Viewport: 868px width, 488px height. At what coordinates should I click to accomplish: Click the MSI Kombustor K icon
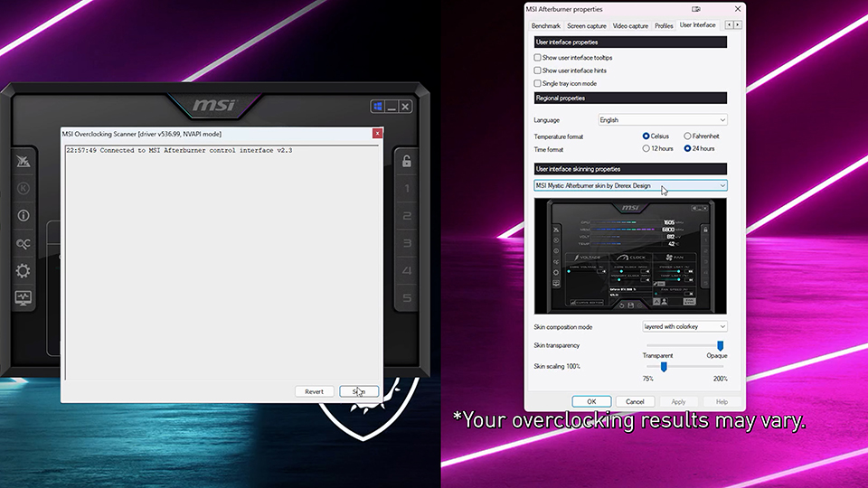24,189
